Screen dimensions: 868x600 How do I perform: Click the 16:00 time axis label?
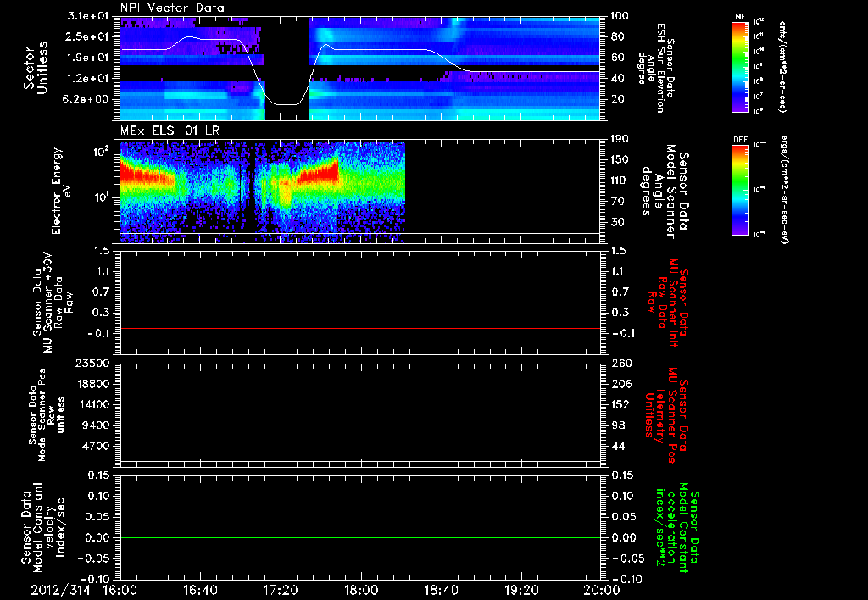120,590
